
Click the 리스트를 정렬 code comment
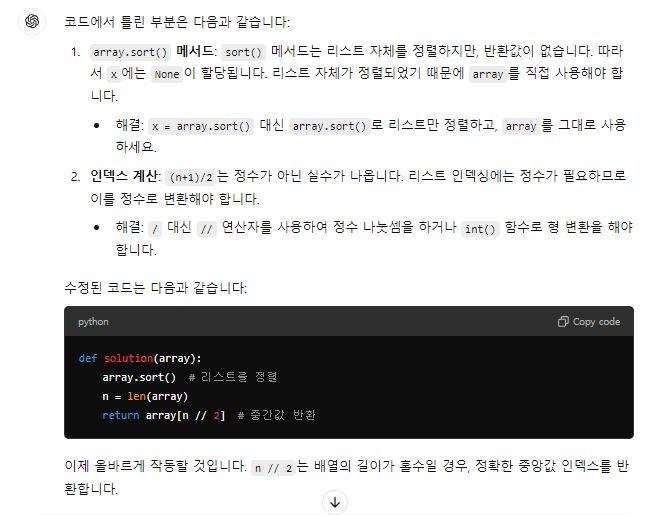233,377
